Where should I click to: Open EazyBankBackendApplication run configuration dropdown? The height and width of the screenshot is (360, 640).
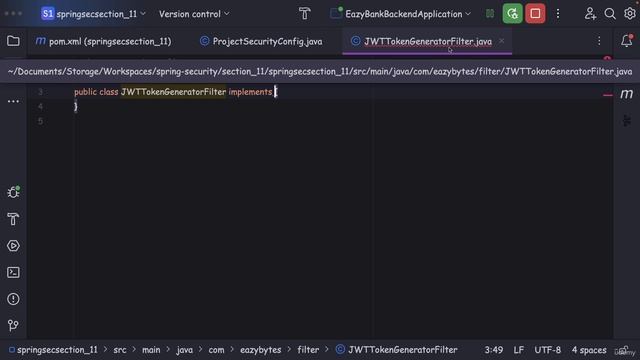(x=400, y=14)
